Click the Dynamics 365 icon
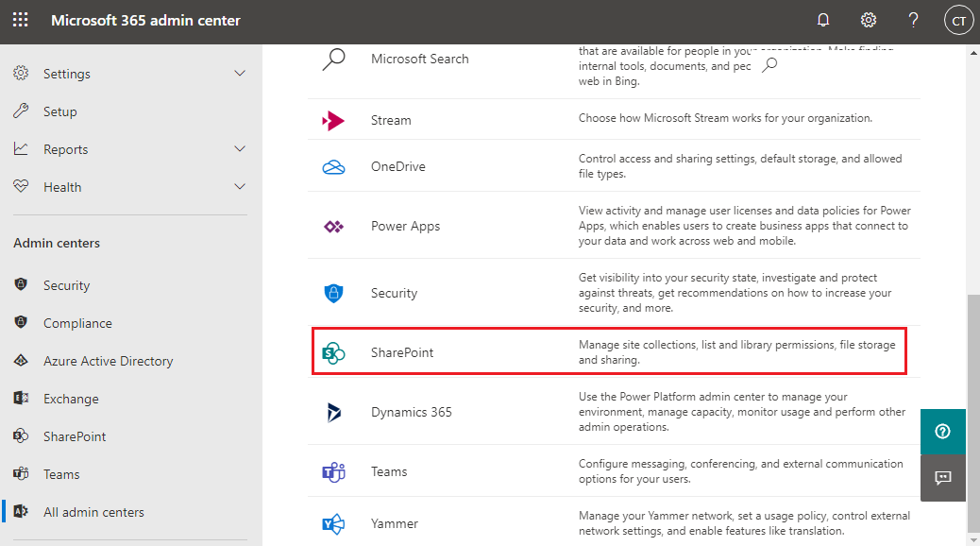 (334, 412)
